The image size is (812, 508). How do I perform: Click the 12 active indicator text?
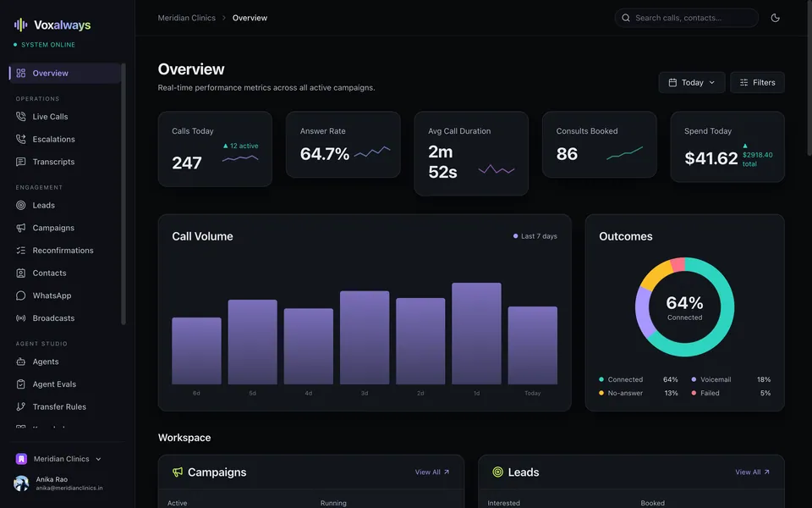tap(240, 146)
